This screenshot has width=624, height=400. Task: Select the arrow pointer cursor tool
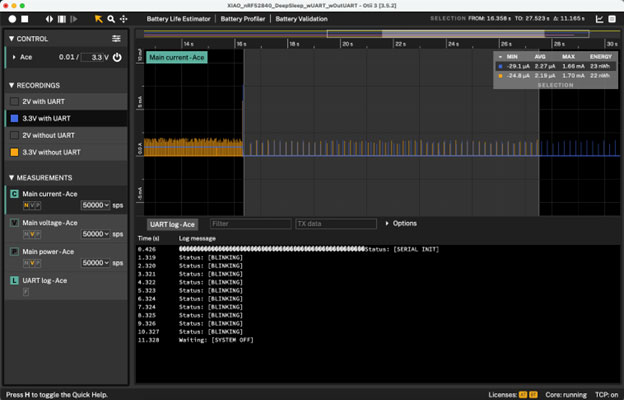coord(97,19)
